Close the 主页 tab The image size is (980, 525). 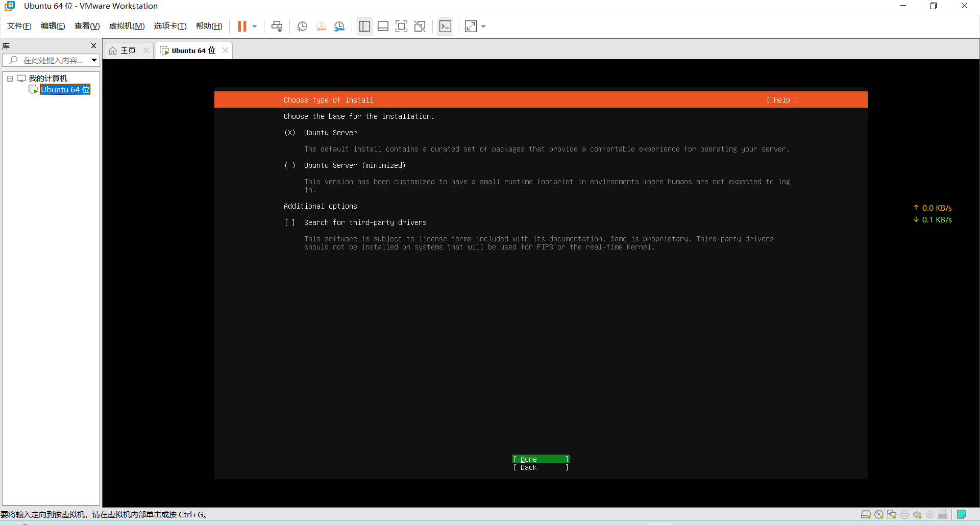click(146, 50)
